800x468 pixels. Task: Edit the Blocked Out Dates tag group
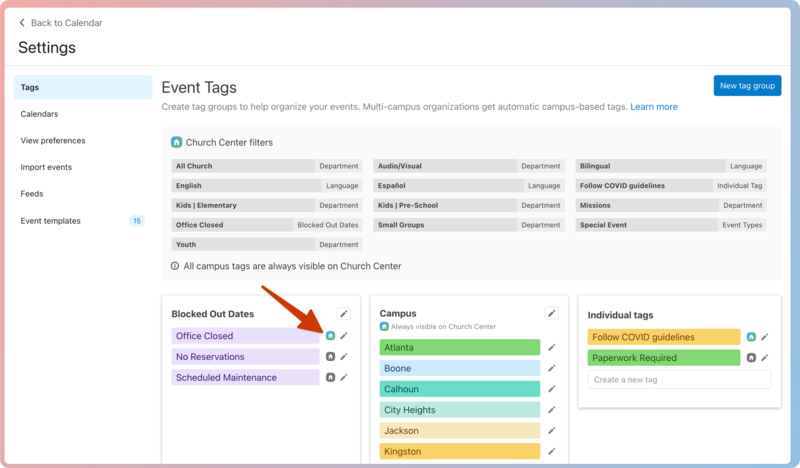(344, 314)
